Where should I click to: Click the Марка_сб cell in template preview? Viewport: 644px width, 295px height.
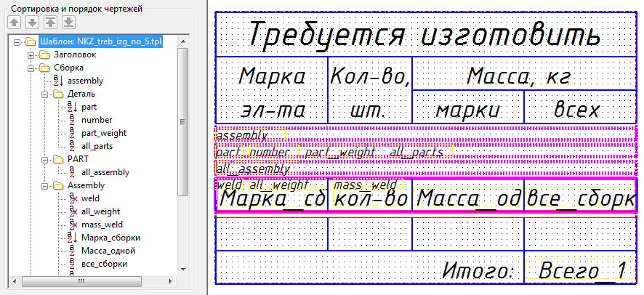(272, 198)
